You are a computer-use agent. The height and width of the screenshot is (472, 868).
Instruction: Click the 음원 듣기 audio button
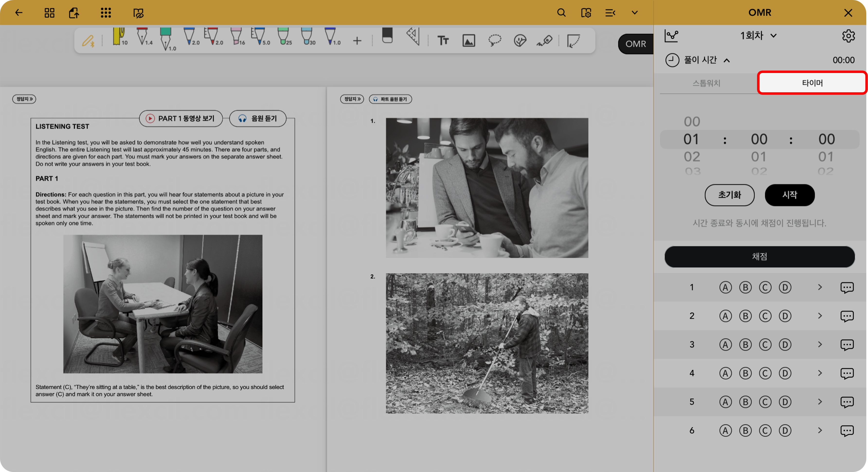[258, 118]
